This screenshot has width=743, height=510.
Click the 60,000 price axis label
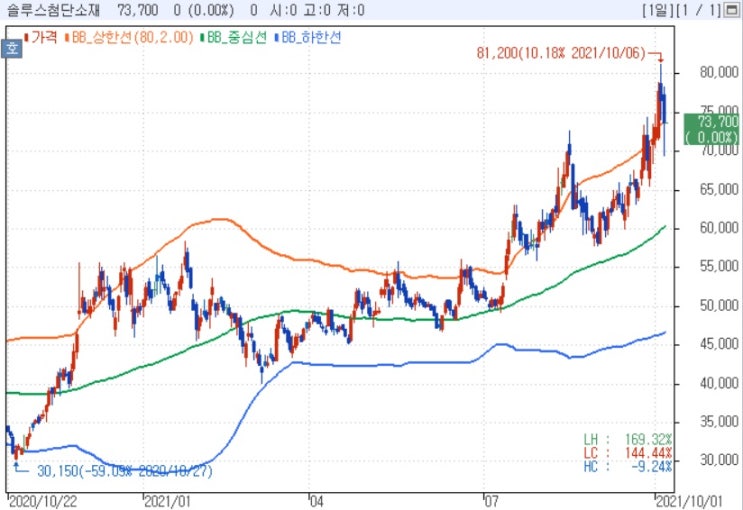tap(719, 228)
